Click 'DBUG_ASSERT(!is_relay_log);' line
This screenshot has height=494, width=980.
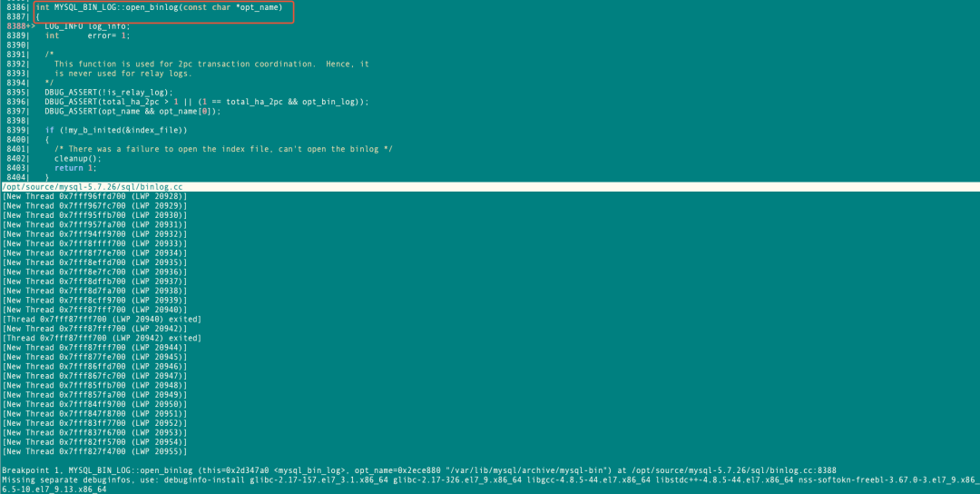(x=108, y=92)
